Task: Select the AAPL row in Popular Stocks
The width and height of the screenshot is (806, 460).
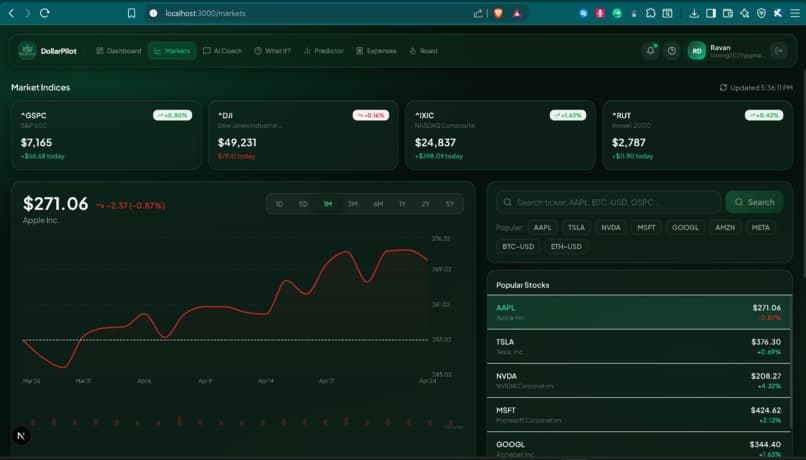Action: tap(639, 312)
